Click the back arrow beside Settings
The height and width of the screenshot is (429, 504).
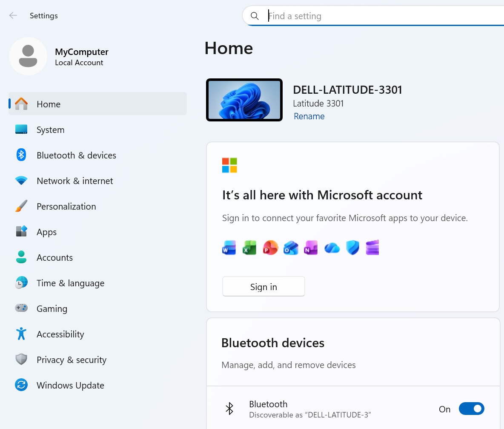click(13, 15)
